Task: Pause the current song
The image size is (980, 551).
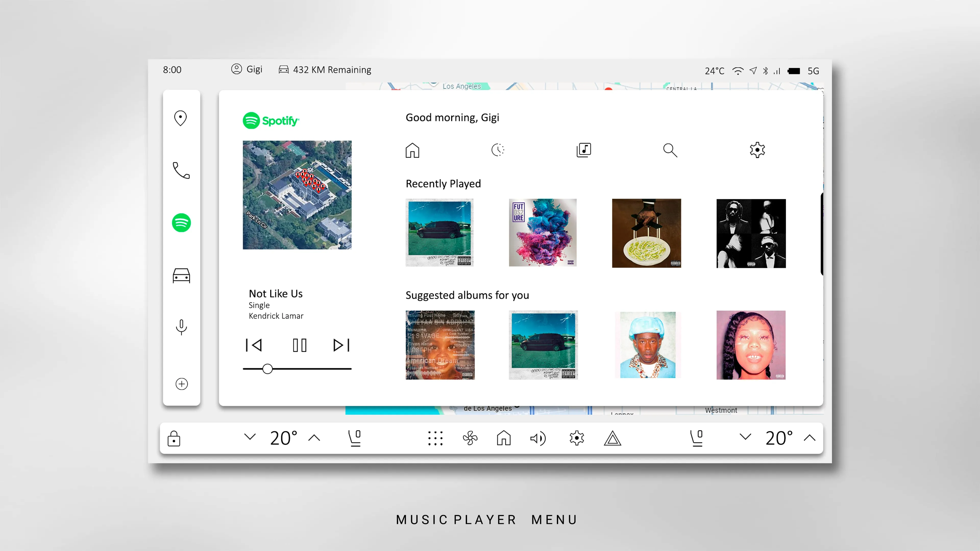Action: [x=299, y=345]
